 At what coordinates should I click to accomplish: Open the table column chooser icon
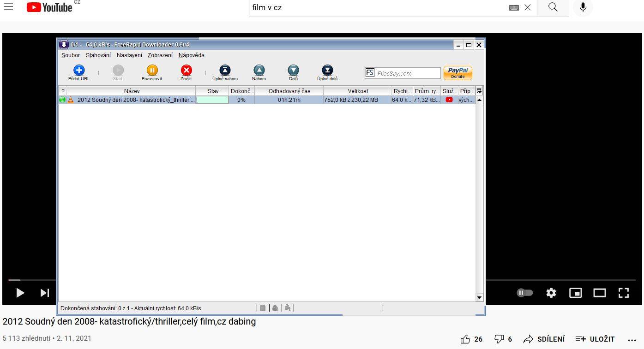(x=479, y=91)
